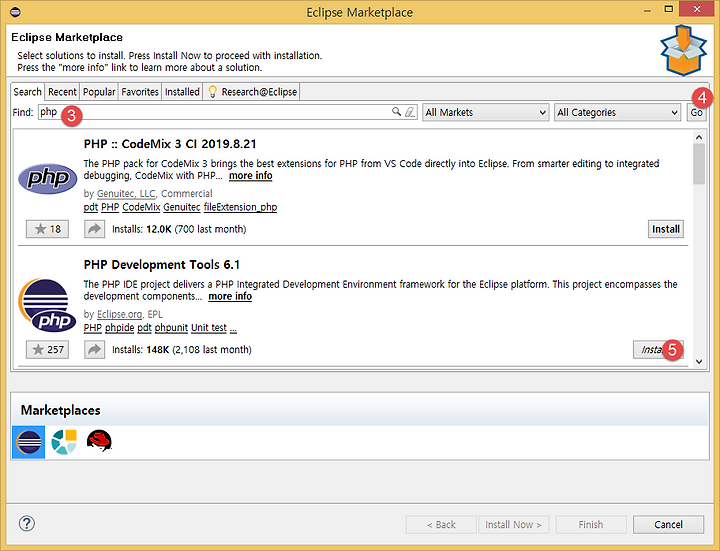
Task: Install PHP CodeMix 3 CI
Action: (666, 229)
